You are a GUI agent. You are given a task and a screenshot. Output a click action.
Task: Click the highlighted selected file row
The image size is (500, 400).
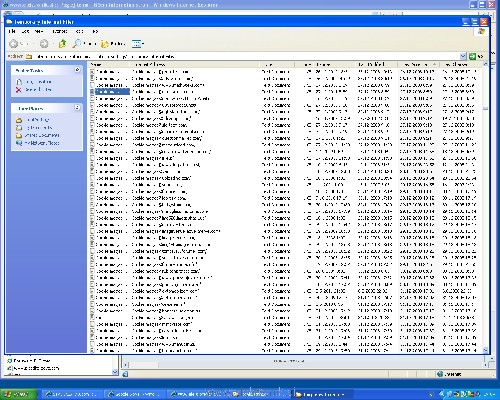[x=110, y=92]
